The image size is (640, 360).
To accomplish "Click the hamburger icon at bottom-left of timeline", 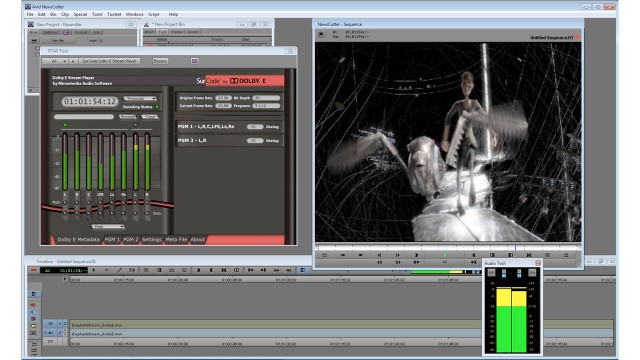I will pyautogui.click(x=34, y=351).
